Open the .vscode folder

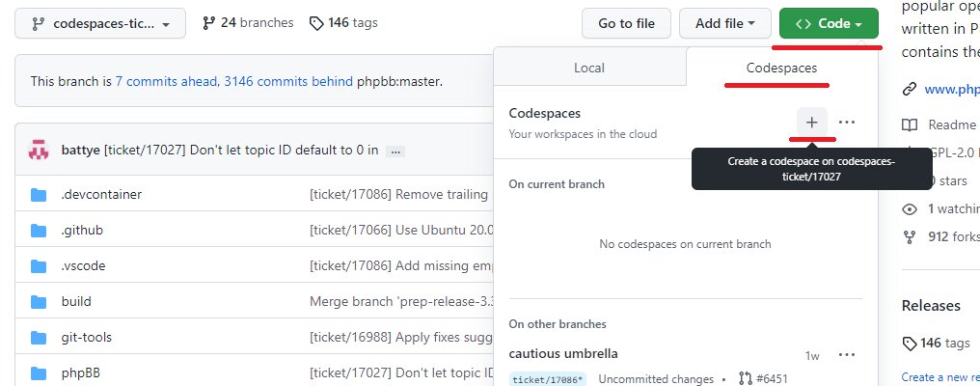83,266
